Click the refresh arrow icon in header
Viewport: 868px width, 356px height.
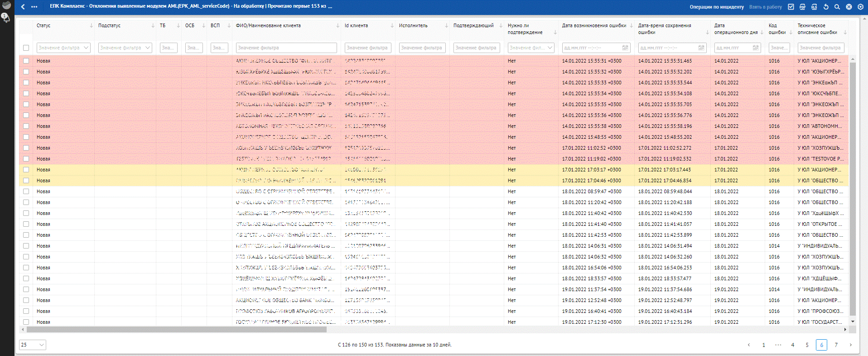pyautogui.click(x=826, y=7)
